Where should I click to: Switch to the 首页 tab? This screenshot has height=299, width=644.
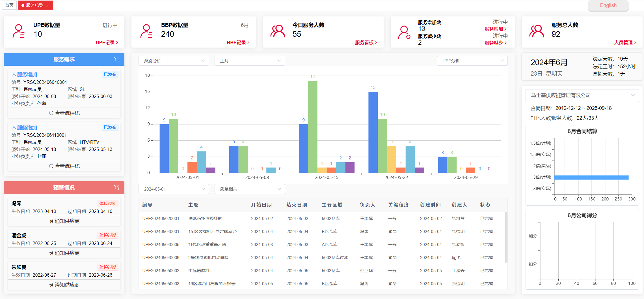(x=9, y=5)
